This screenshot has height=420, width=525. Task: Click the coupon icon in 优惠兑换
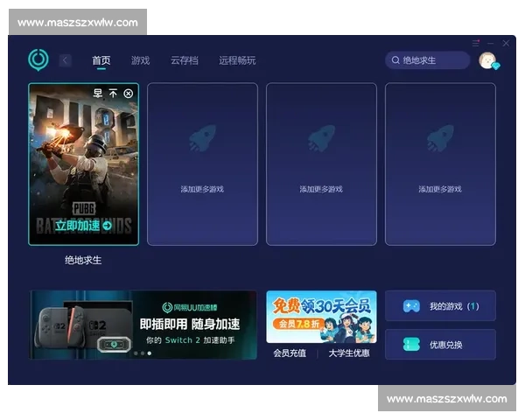point(411,345)
